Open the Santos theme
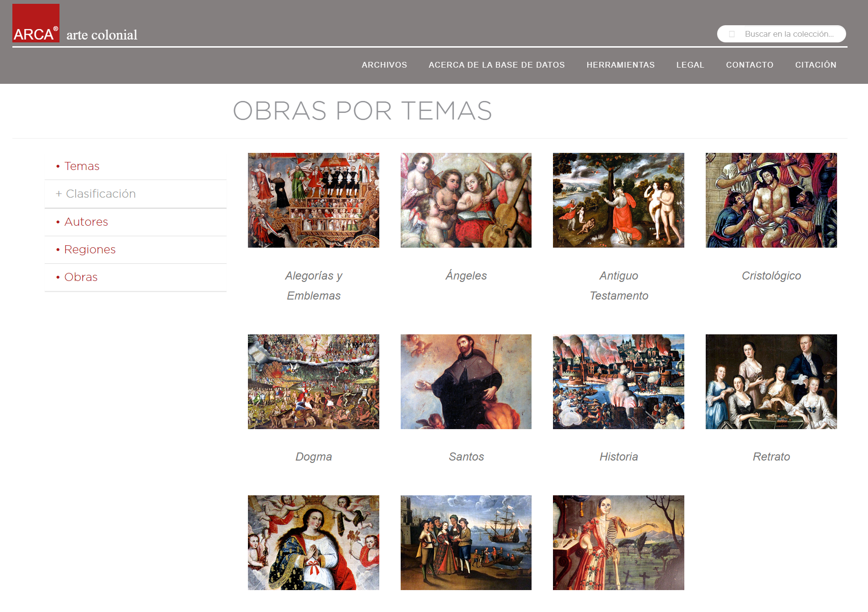The height and width of the screenshot is (612, 868). (466, 381)
